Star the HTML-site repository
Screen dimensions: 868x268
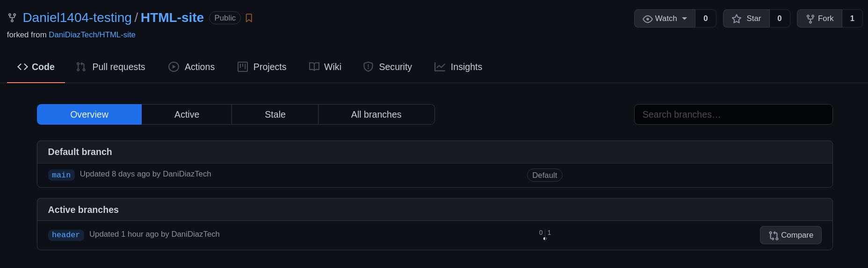point(746,19)
